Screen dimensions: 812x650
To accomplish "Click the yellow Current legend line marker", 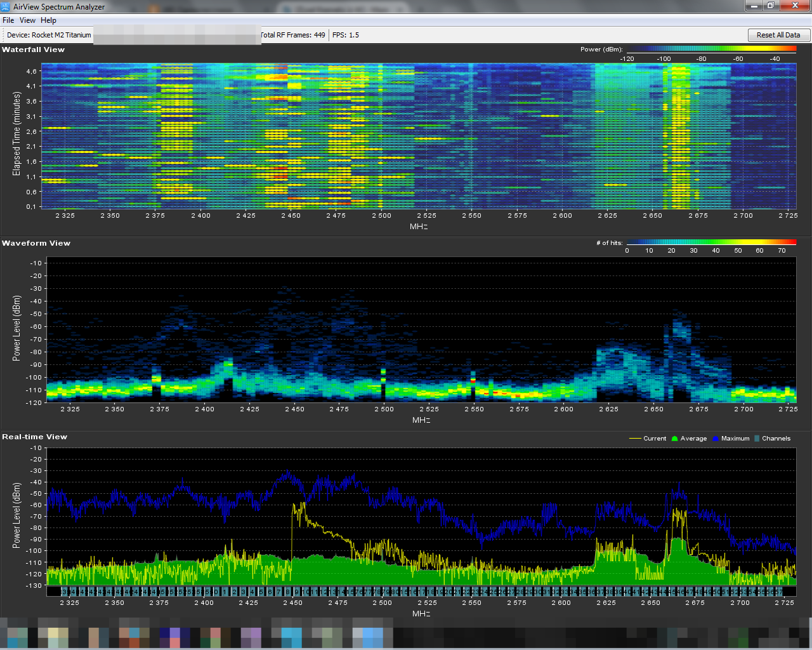I will (x=635, y=439).
